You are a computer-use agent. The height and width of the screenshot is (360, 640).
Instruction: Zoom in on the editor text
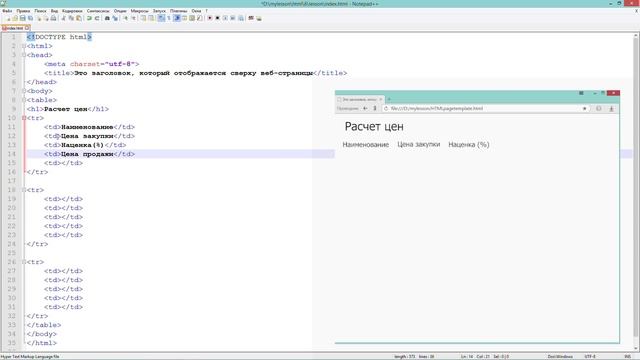pos(126,18)
